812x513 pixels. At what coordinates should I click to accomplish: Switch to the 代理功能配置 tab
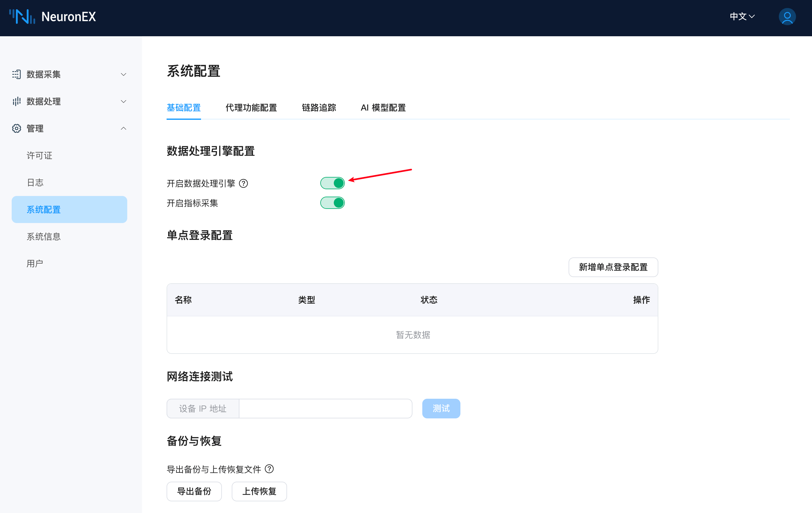251,108
